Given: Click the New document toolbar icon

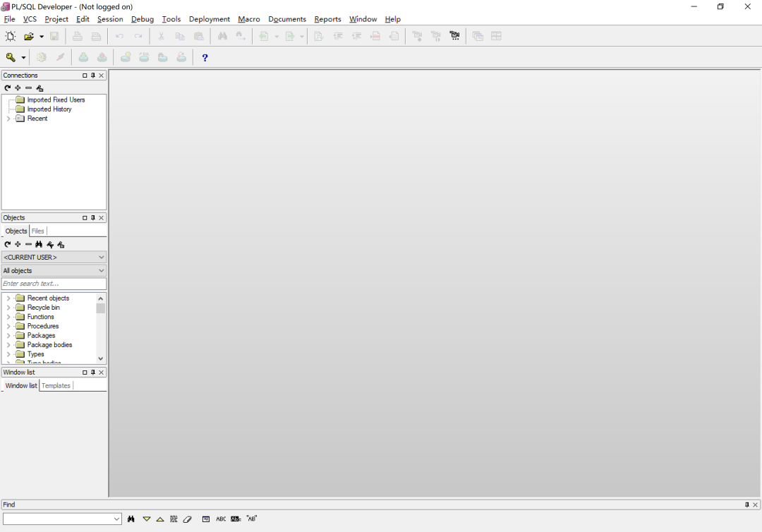Looking at the screenshot, I should [10, 36].
